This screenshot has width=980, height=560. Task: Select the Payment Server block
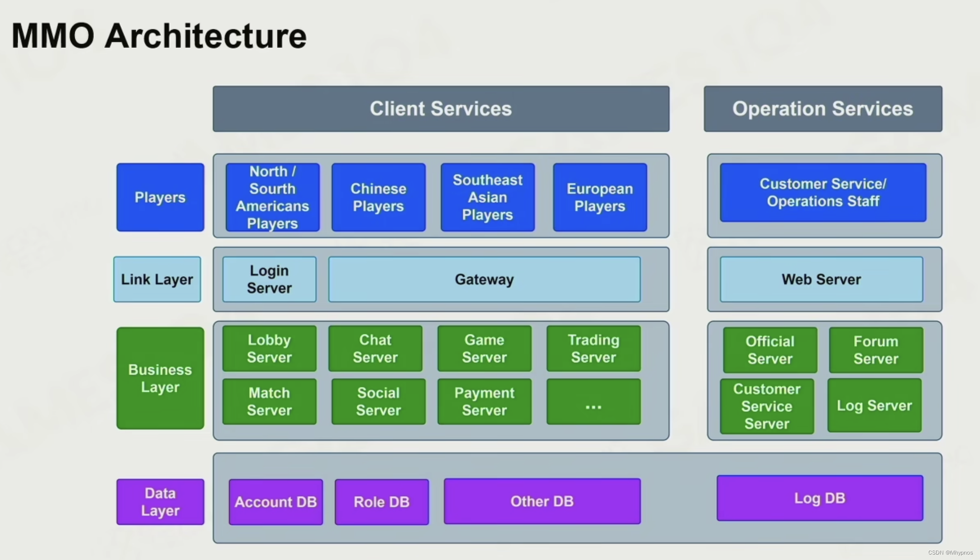pos(484,401)
